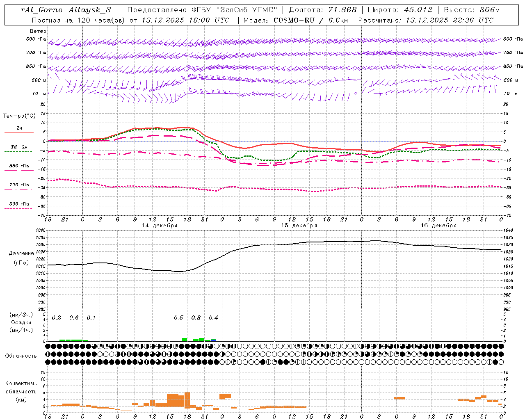
Task: Click the 14 декабря date label
Action: (x=160, y=226)
